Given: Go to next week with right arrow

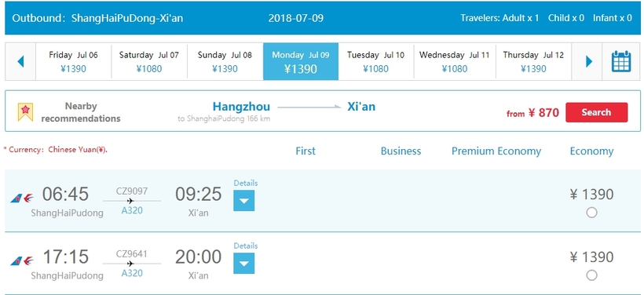Looking at the screenshot, I should tap(589, 61).
